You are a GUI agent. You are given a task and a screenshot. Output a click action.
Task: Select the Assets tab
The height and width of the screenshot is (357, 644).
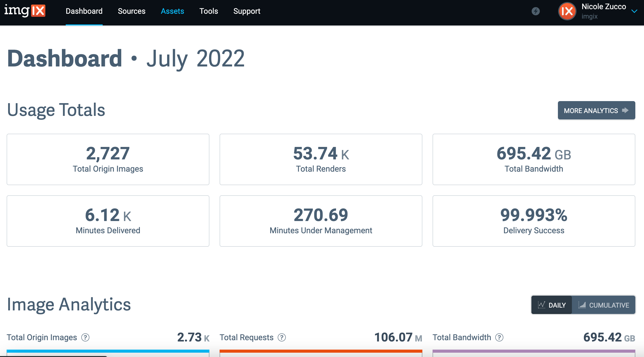[x=172, y=11]
